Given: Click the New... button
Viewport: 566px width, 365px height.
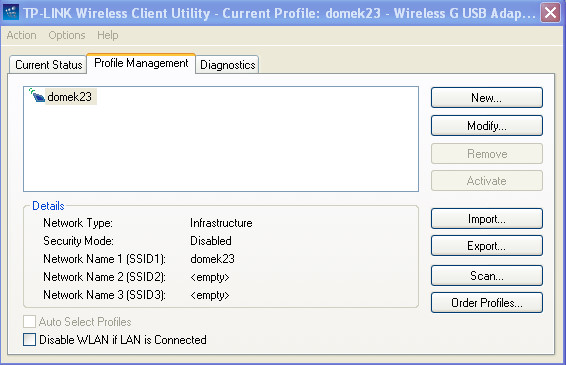Looking at the screenshot, I should point(487,97).
